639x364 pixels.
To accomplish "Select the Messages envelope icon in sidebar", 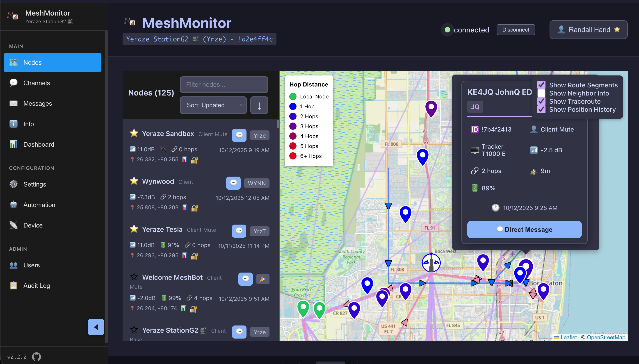I will click(14, 103).
